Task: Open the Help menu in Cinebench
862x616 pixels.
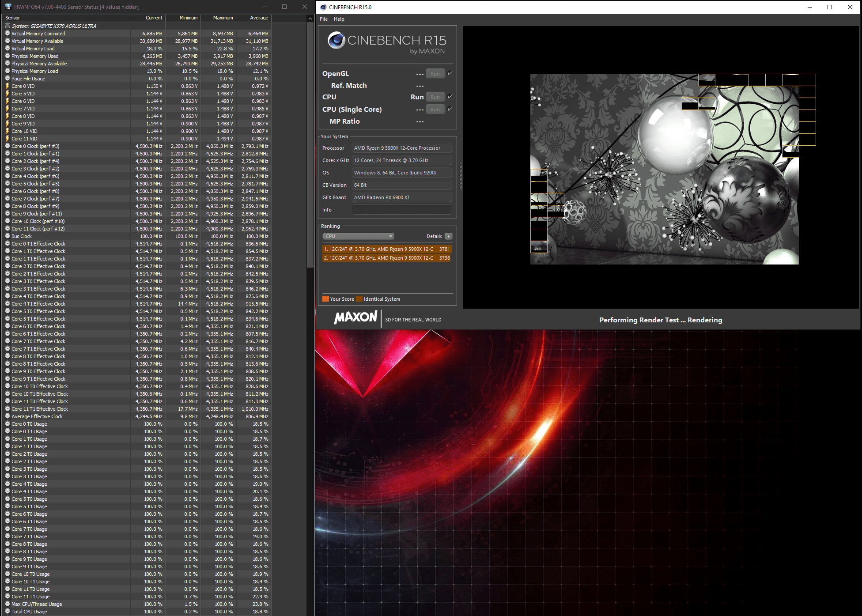Action: [x=339, y=19]
